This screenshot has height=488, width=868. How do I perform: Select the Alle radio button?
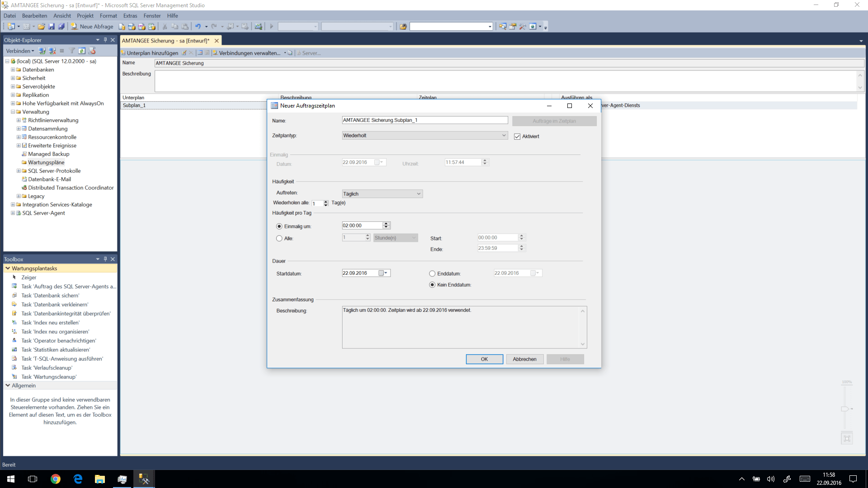click(x=279, y=239)
